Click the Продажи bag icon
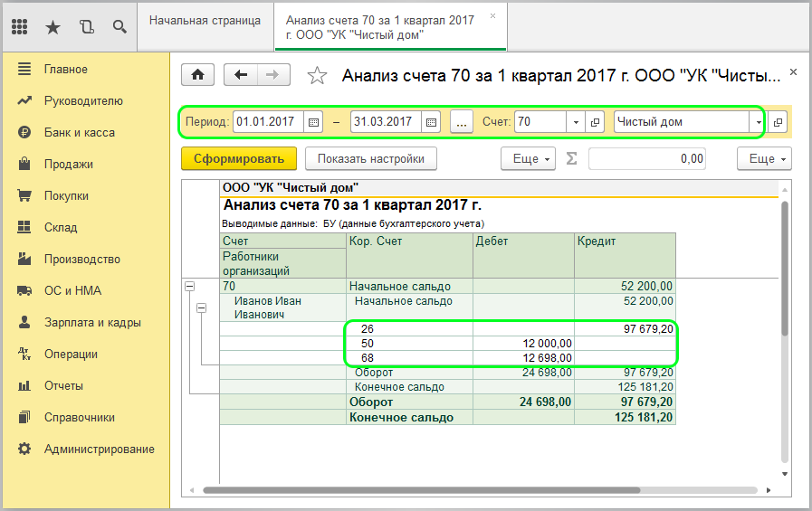The width and height of the screenshot is (812, 511). [24, 164]
